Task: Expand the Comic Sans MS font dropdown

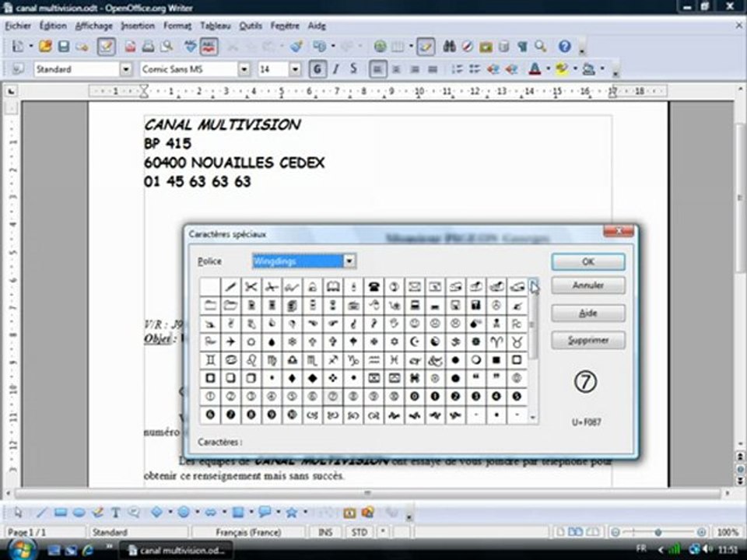Action: click(x=244, y=69)
